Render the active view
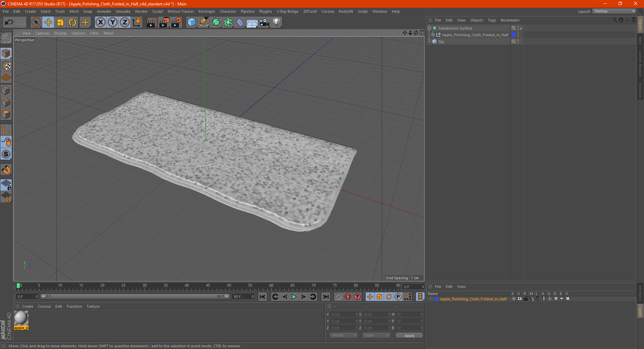Screen dimensions: 644x349 (152, 22)
